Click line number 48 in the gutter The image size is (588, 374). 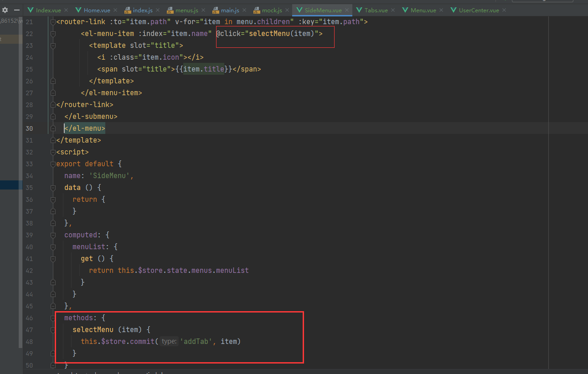click(x=30, y=341)
